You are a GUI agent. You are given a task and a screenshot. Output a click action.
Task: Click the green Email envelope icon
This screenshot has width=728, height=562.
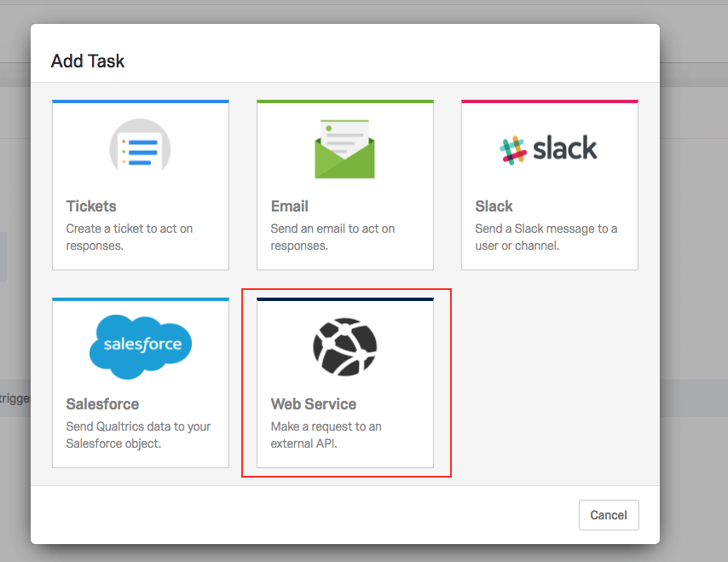pos(344,149)
